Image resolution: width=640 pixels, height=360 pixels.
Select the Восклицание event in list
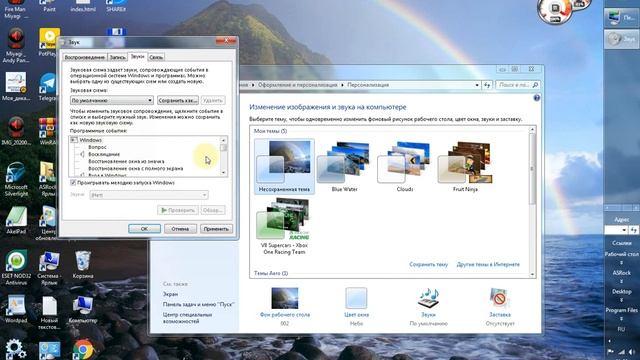pyautogui.click(x=104, y=154)
